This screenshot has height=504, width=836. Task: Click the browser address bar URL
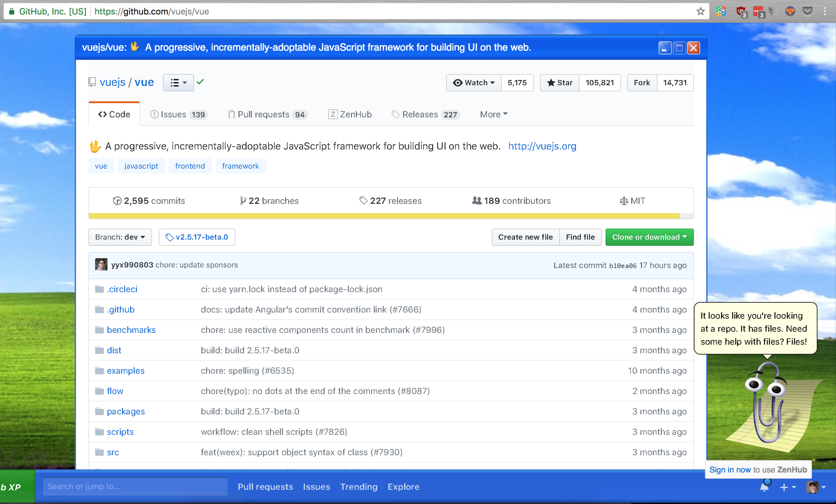[152, 11]
